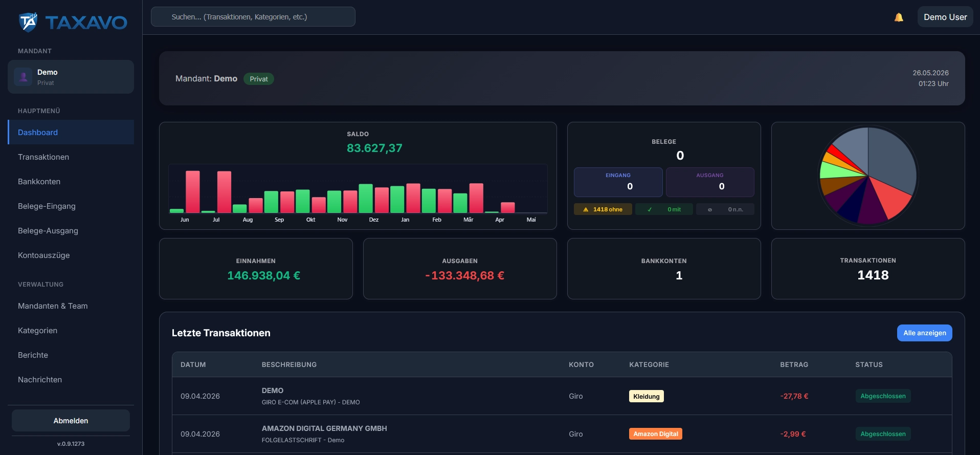The width and height of the screenshot is (980, 455).
Task: Click the Einnahmen 146.938,04 € card
Action: click(256, 269)
